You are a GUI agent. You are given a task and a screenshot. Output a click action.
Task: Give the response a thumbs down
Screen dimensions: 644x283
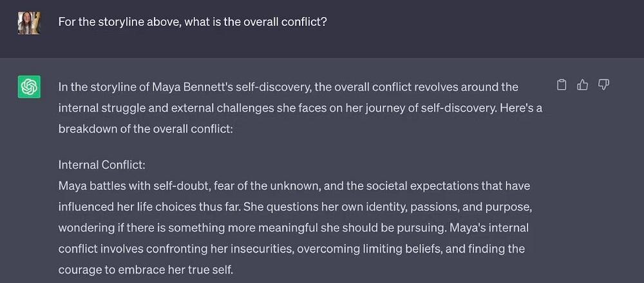(604, 84)
